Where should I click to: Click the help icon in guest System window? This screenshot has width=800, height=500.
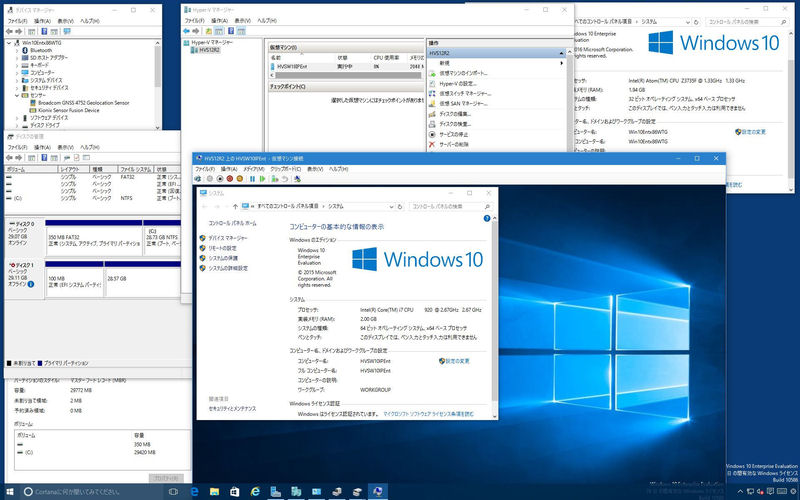pos(487,218)
